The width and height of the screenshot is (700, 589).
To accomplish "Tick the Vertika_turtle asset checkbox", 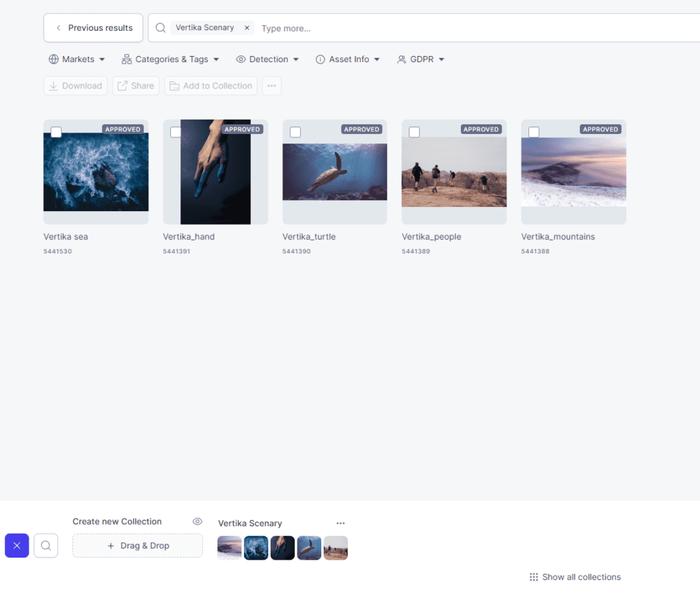I will pos(295,132).
